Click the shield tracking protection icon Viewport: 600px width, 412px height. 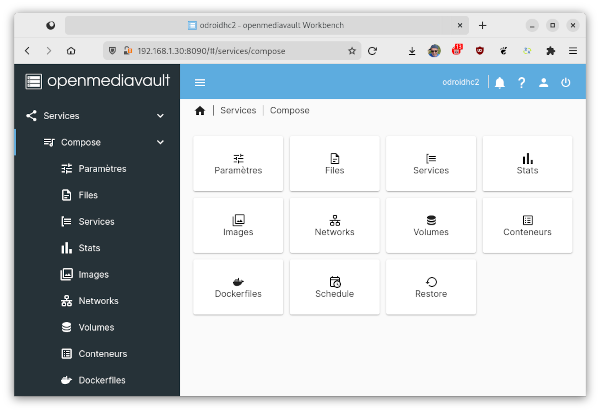coord(112,50)
